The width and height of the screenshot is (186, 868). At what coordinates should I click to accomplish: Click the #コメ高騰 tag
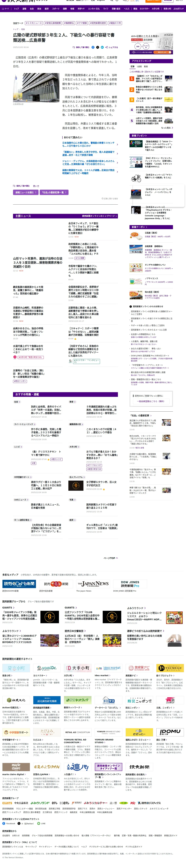pyautogui.click(x=80, y=258)
